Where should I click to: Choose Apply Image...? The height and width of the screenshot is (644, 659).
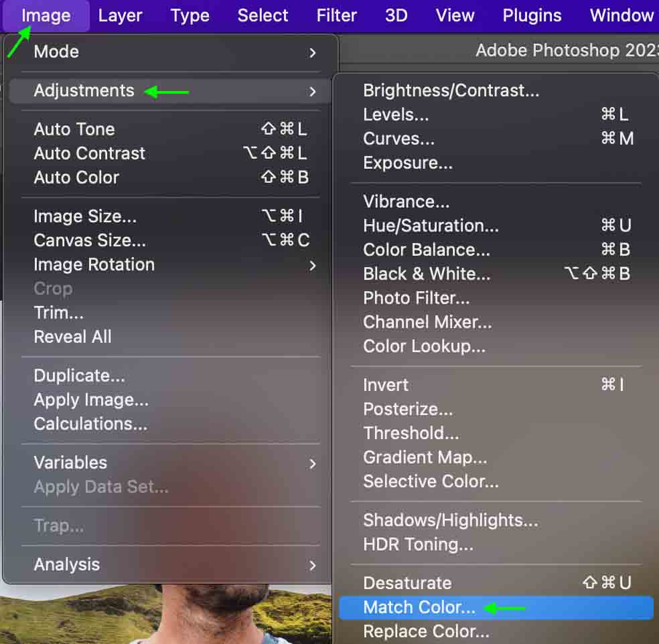point(170,400)
